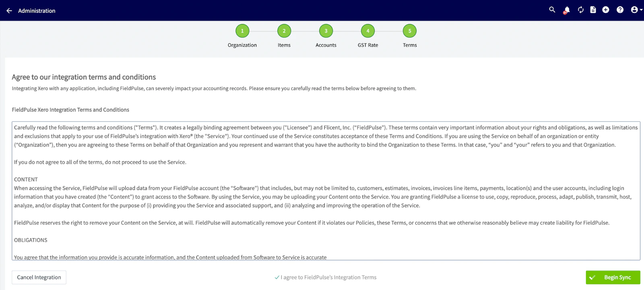Click 'FieldPulse Xero Integration Terms and Conditions' label
Viewport: 644px width, 290px height.
70,110
